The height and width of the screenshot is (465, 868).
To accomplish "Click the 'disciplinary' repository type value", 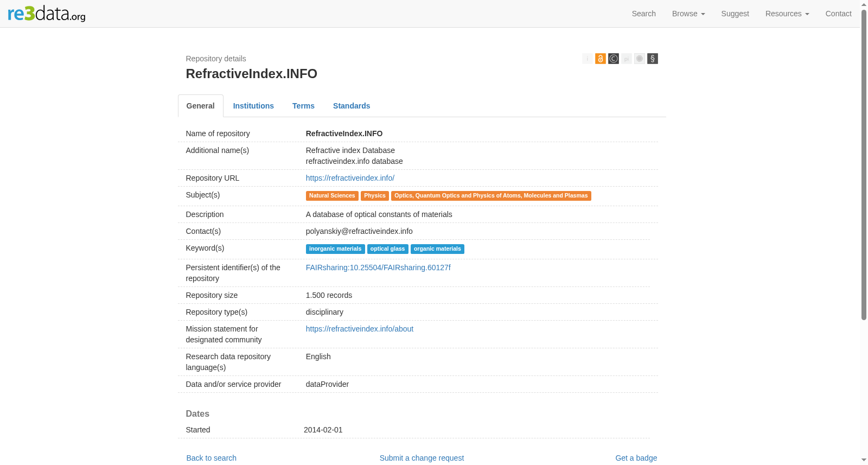I will click(x=324, y=312).
